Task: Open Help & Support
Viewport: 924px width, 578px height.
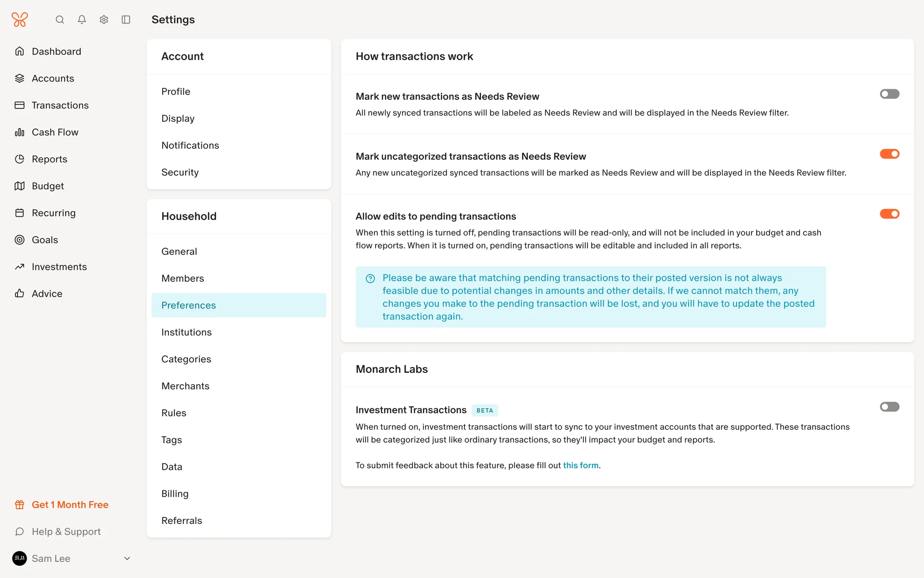Action: click(x=66, y=532)
